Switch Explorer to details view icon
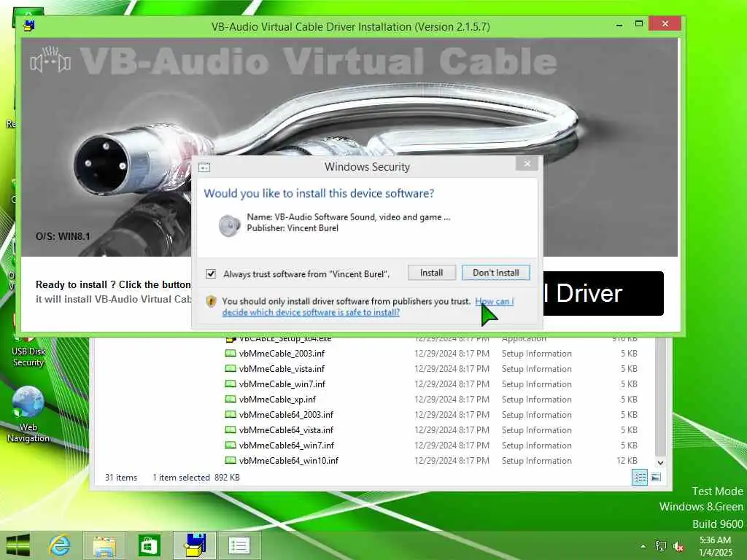This screenshot has height=560, width=747. click(640, 477)
